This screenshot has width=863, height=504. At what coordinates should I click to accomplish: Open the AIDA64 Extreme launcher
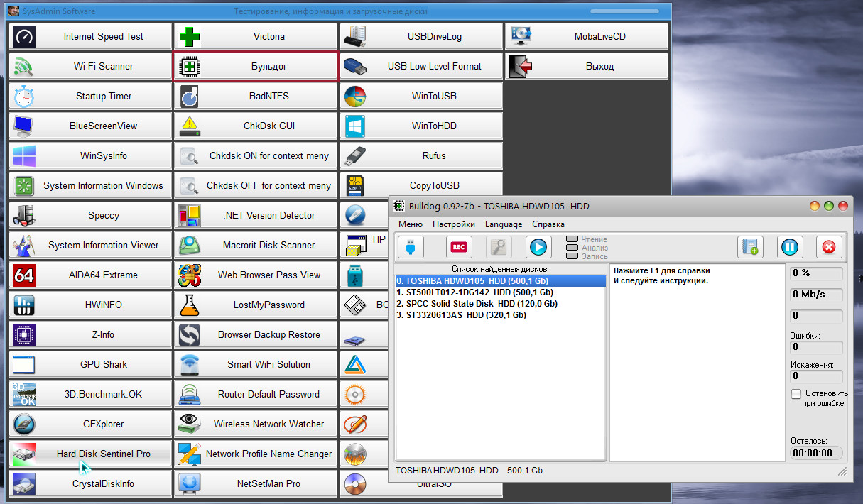coord(89,275)
